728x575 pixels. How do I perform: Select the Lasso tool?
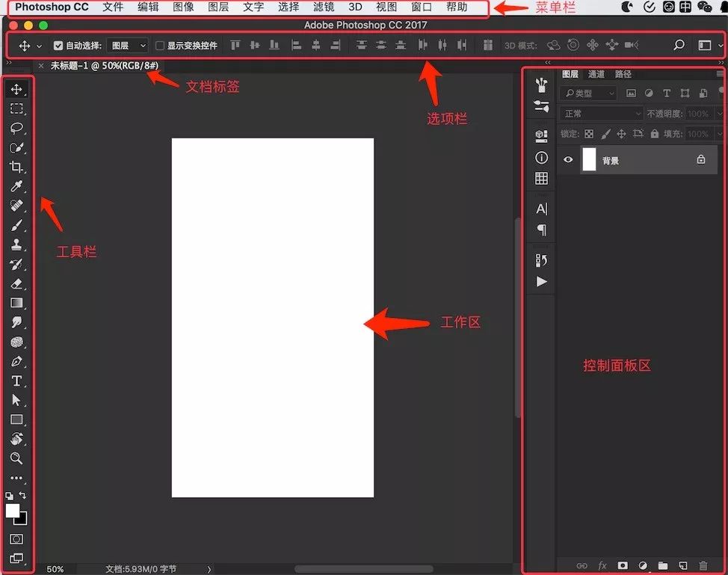(x=16, y=128)
